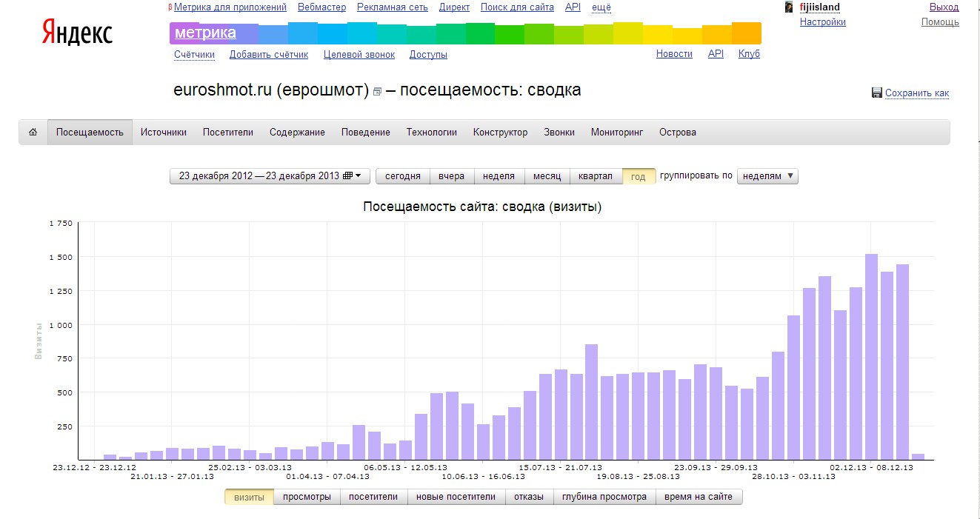
Task: Select the неделя period
Action: pyautogui.click(x=499, y=176)
